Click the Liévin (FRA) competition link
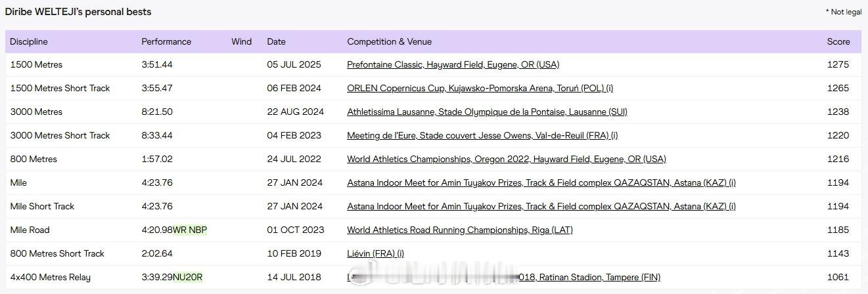This screenshot has height=294, width=868. pos(375,254)
